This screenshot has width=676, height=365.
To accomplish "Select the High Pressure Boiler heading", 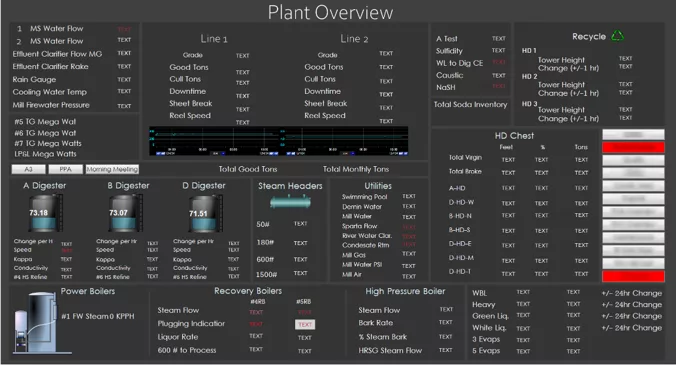I will [405, 292].
